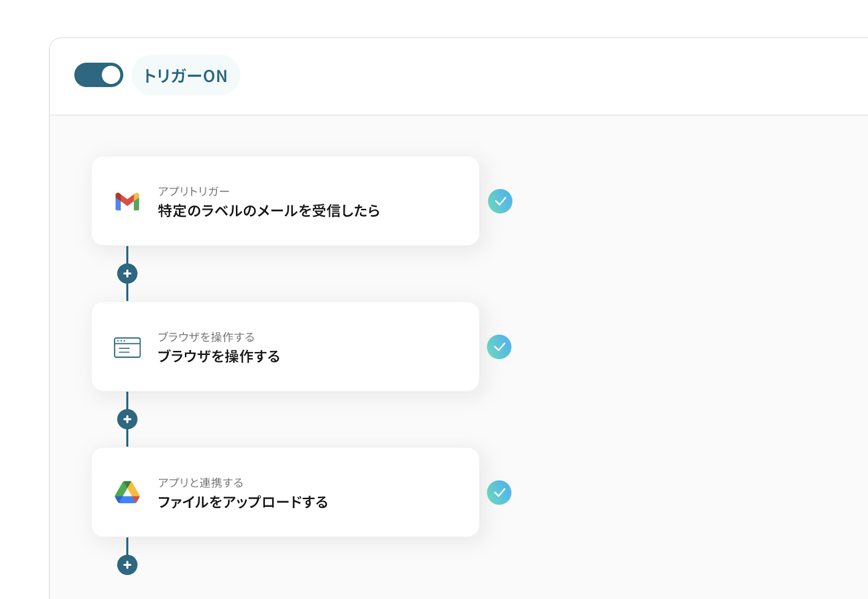Click the トリガーON status badge

[186, 75]
